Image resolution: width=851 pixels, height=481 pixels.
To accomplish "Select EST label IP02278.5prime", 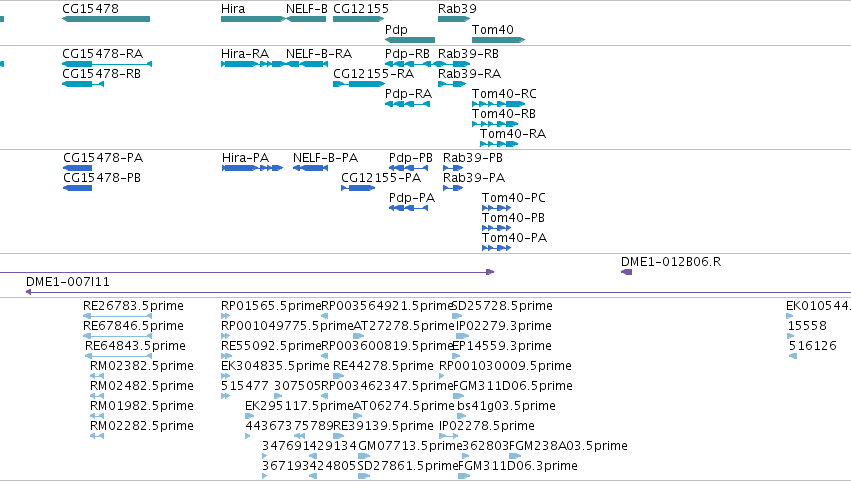I will point(487,427).
